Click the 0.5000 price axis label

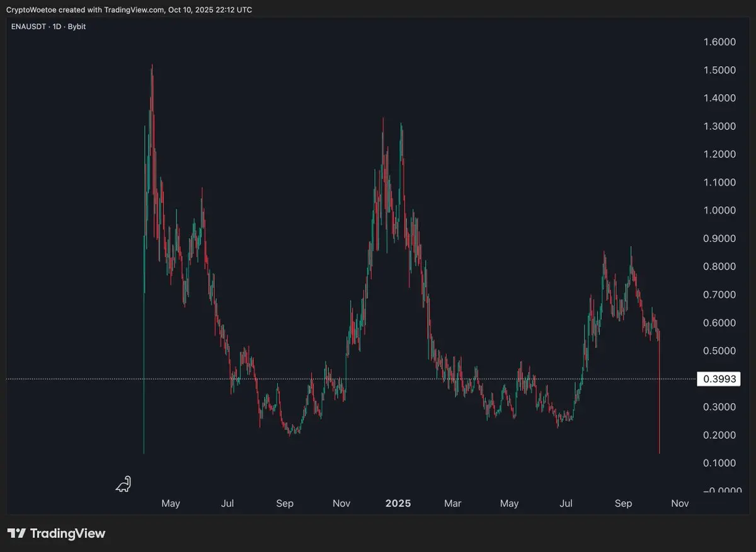[x=719, y=350]
